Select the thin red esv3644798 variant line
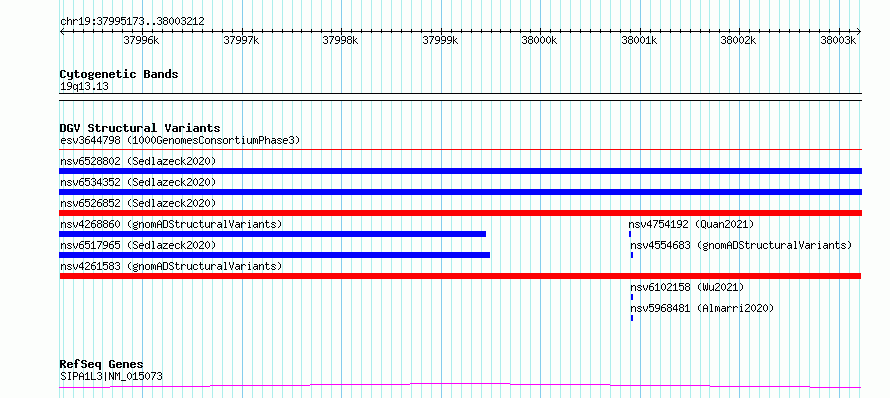 [x=461, y=150]
